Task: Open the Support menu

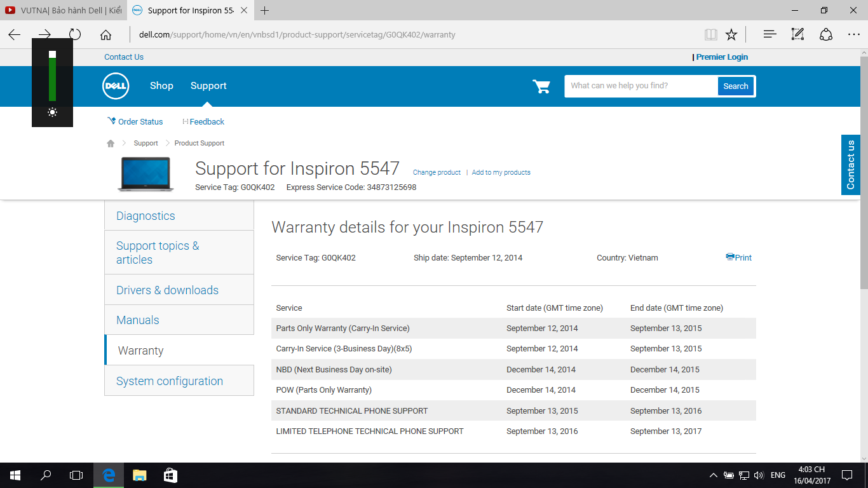Action: pos(208,86)
